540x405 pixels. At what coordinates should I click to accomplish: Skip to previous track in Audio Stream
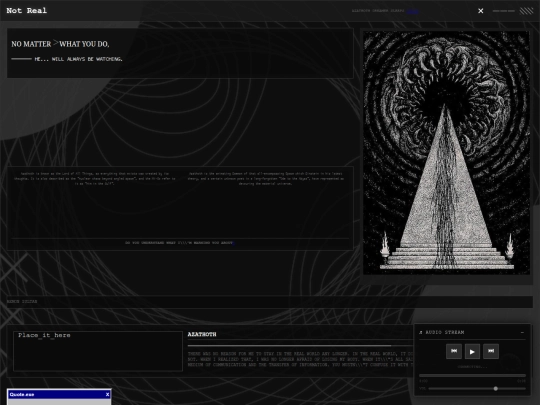coord(454,351)
